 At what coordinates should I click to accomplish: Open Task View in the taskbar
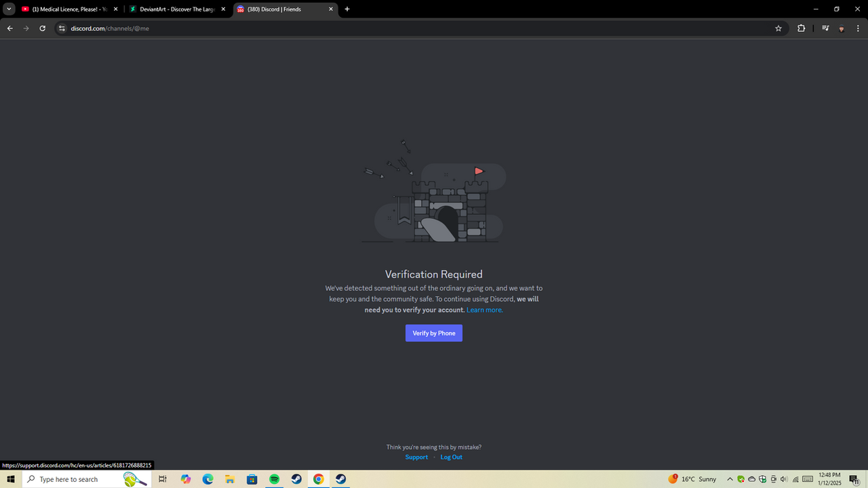click(163, 479)
